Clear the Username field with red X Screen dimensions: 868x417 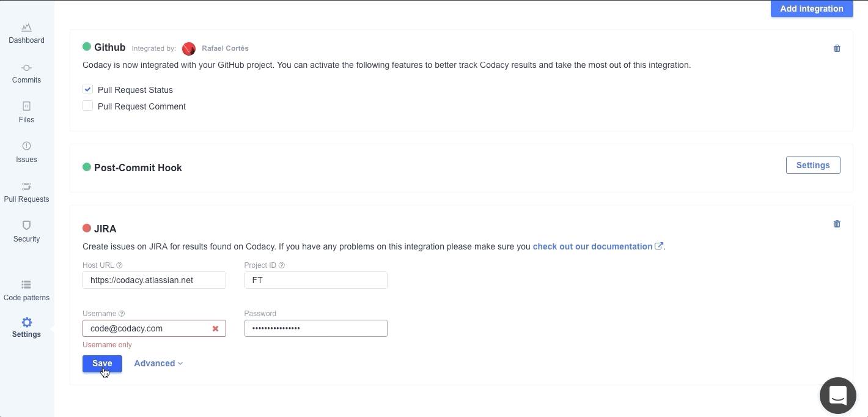click(215, 328)
